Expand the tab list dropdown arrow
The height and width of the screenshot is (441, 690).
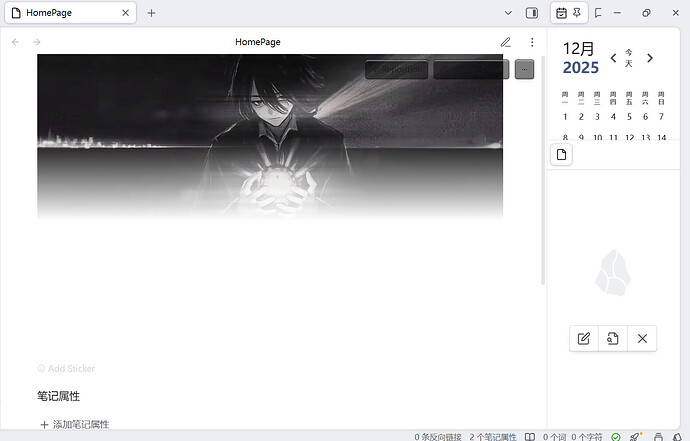pyautogui.click(x=507, y=13)
